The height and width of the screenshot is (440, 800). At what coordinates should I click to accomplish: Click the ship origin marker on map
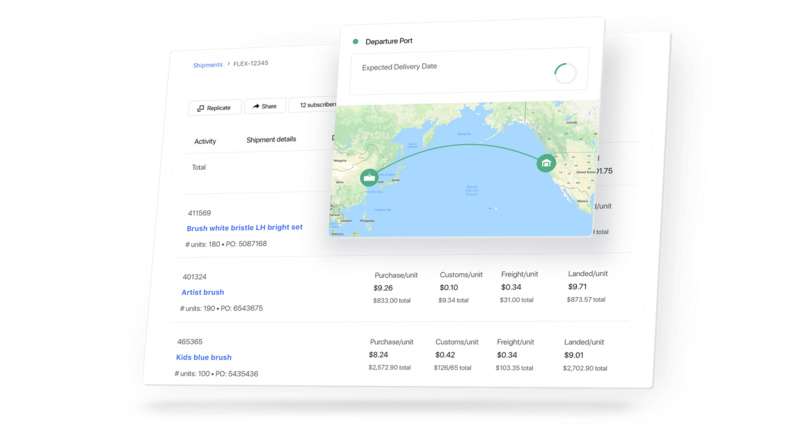tap(369, 178)
